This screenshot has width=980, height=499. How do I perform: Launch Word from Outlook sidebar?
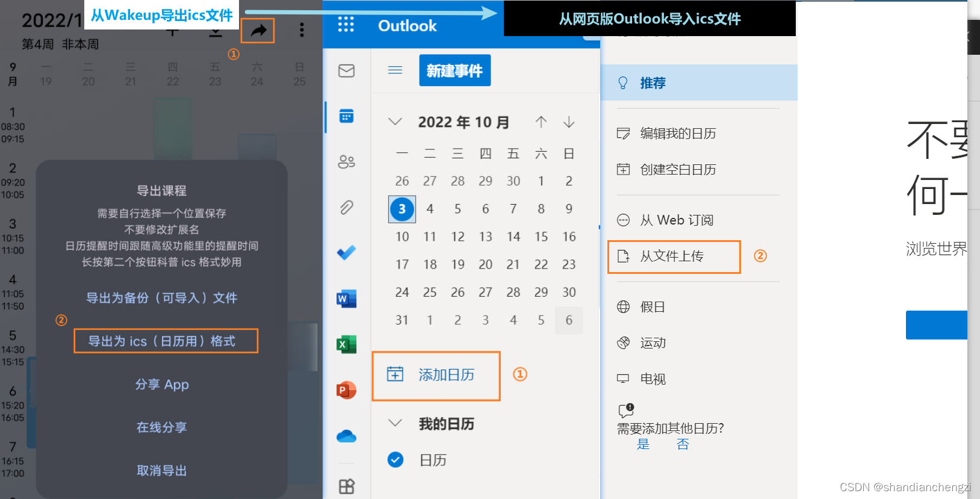pos(347,299)
